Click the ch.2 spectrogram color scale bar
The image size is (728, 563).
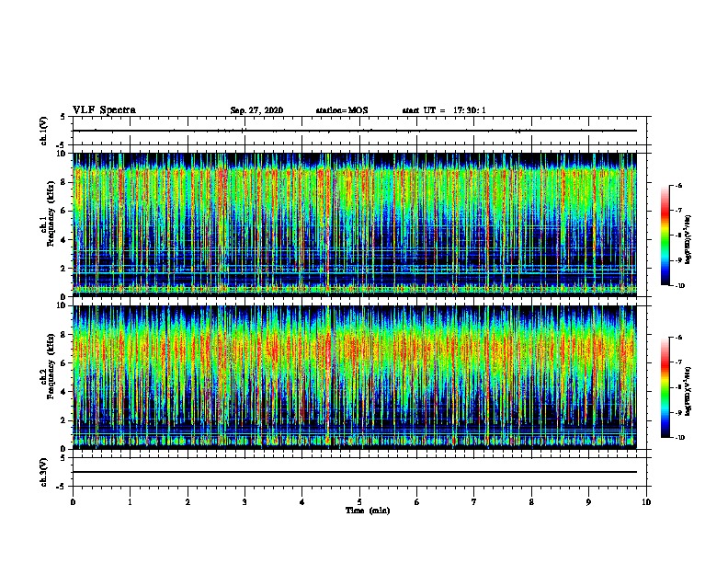point(665,387)
